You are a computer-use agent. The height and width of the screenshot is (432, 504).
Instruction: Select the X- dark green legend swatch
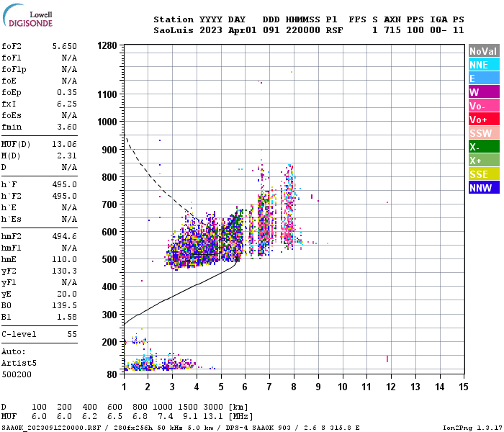484,147
